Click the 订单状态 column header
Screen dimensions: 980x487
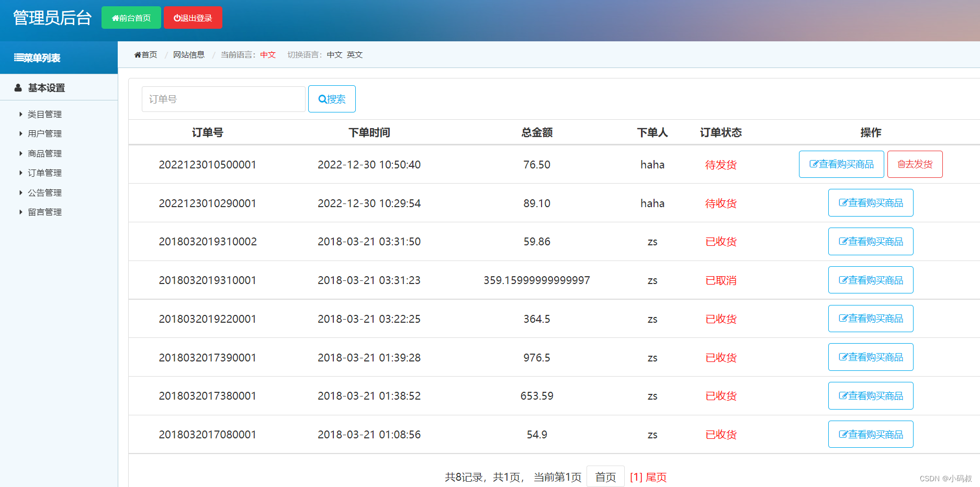[721, 132]
